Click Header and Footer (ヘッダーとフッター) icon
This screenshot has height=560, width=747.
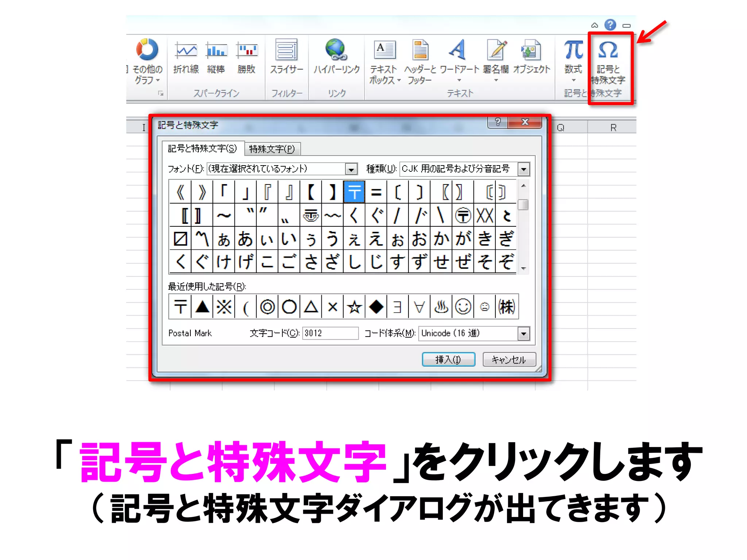[420, 50]
